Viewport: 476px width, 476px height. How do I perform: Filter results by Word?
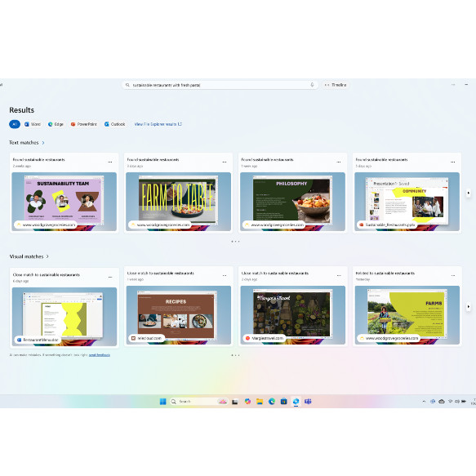tap(33, 124)
